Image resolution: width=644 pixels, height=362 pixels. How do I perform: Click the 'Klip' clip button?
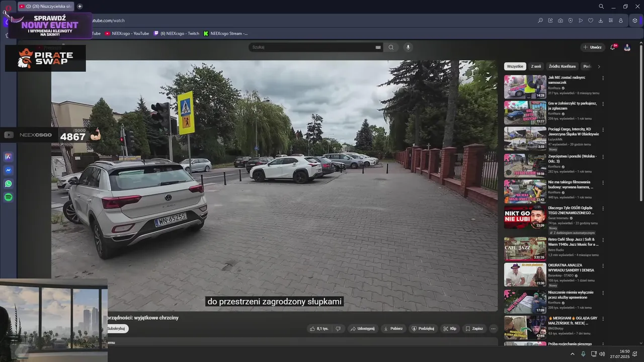point(450,328)
